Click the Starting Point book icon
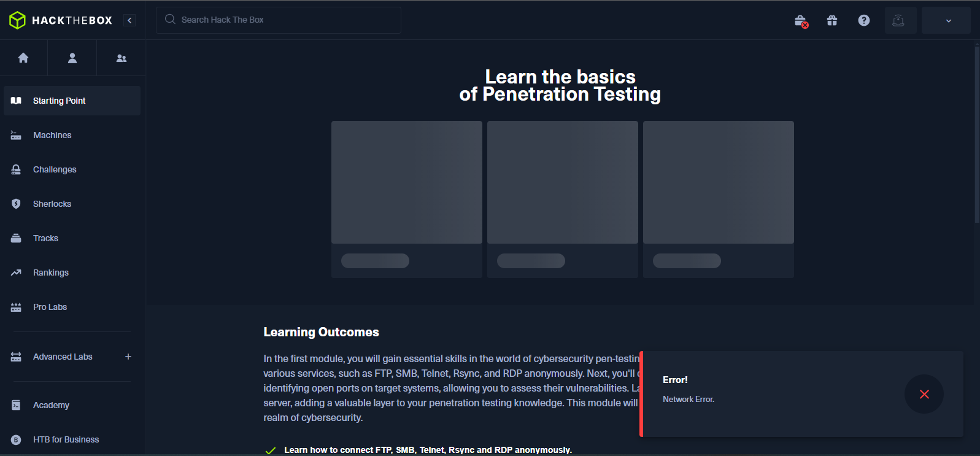Image resolution: width=980 pixels, height=456 pixels. coord(16,101)
